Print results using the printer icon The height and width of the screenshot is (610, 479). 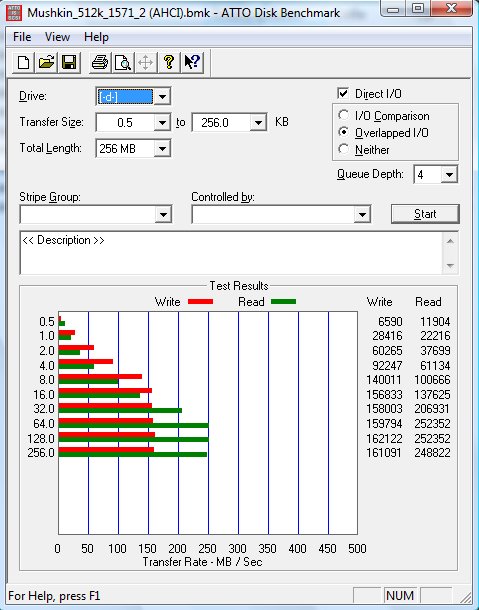pos(100,62)
